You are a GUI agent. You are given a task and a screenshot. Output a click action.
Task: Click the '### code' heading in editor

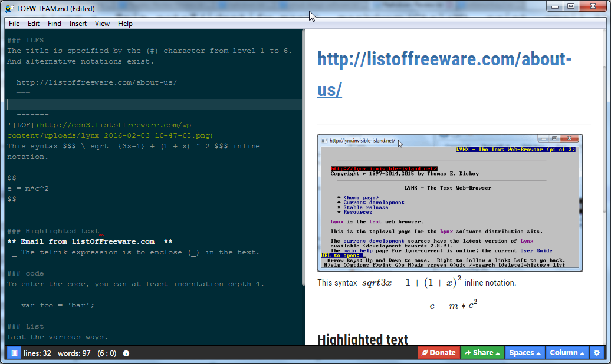[x=25, y=273]
